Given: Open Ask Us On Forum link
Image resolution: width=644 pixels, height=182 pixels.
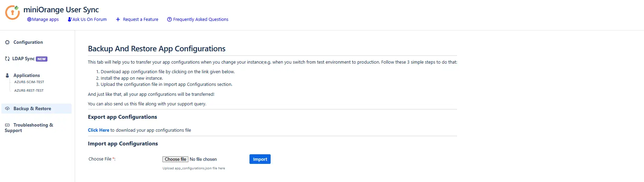Looking at the screenshot, I should click(x=89, y=19).
